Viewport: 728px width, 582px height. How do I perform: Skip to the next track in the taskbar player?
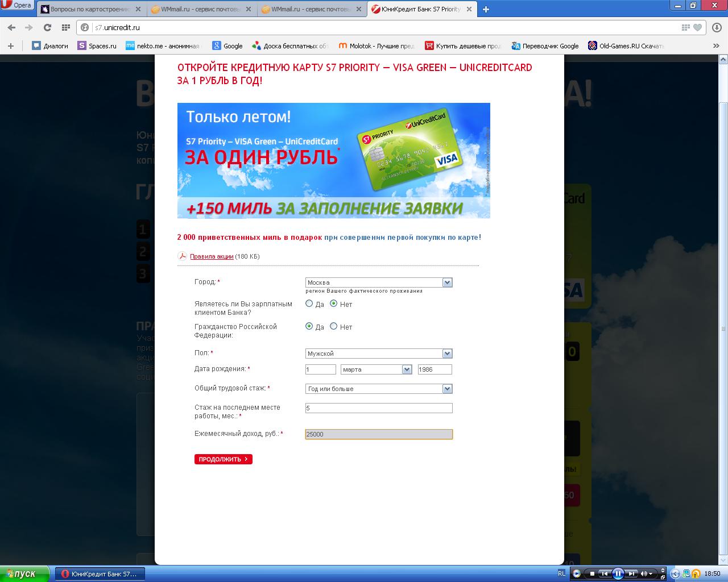[x=631, y=574]
